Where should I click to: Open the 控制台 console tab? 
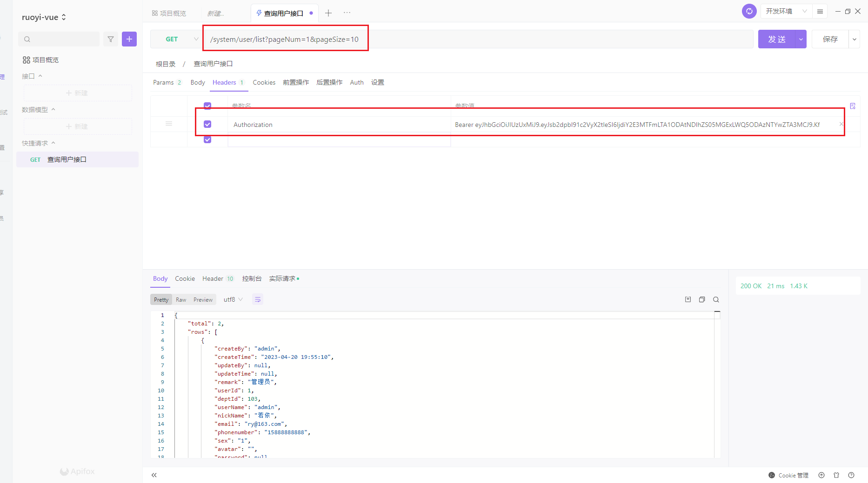click(252, 278)
